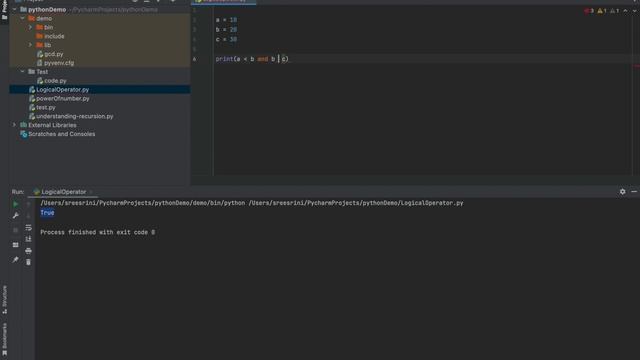Click down stack trace arrow icon
The width and height of the screenshot is (640, 360).
(x=28, y=216)
